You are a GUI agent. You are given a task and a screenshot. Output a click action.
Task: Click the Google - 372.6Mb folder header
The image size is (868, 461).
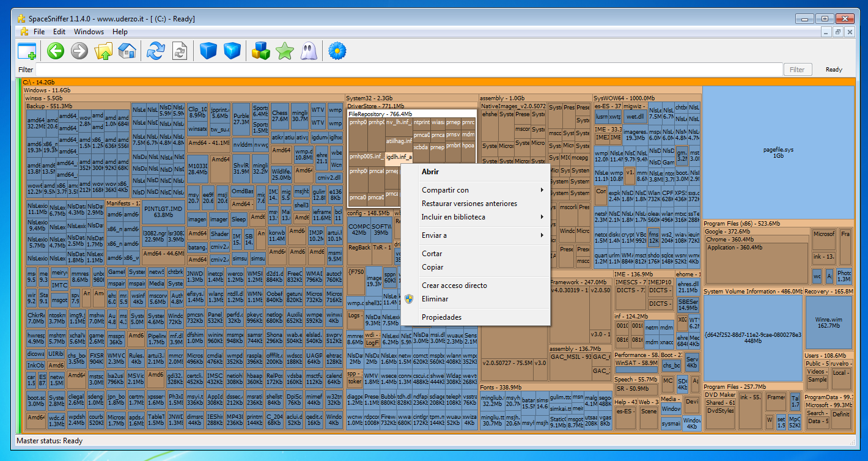coord(727,232)
